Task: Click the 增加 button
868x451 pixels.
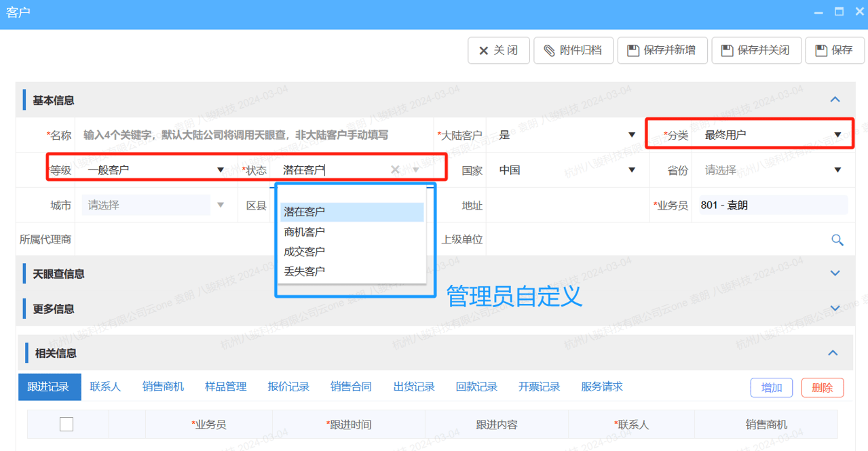Action: pyautogui.click(x=771, y=387)
